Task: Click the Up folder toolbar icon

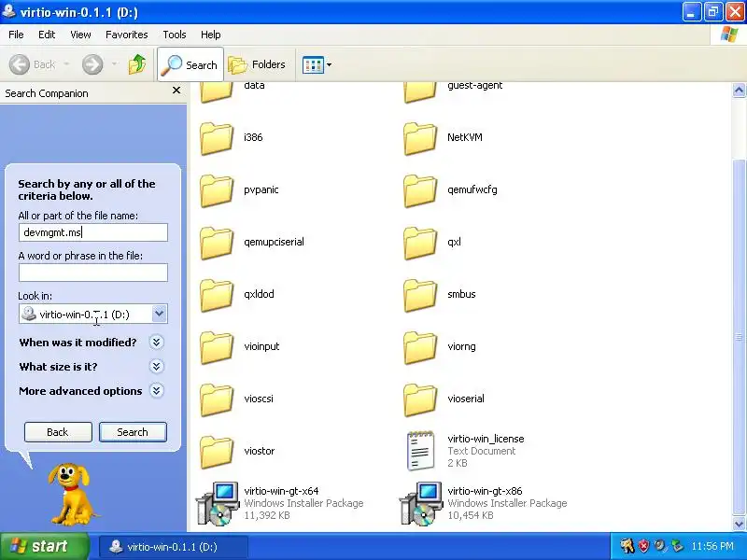Action: coord(137,64)
